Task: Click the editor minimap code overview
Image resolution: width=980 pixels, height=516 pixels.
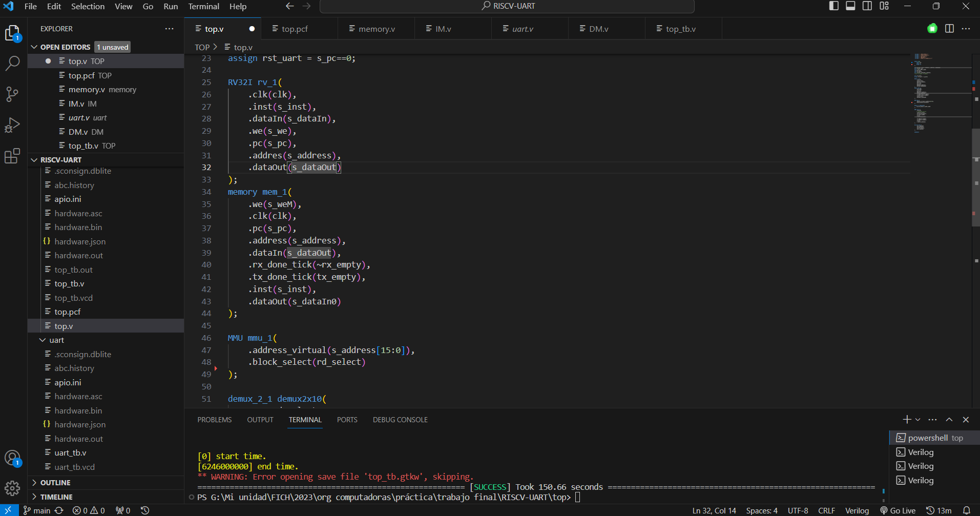Action: click(x=942, y=92)
